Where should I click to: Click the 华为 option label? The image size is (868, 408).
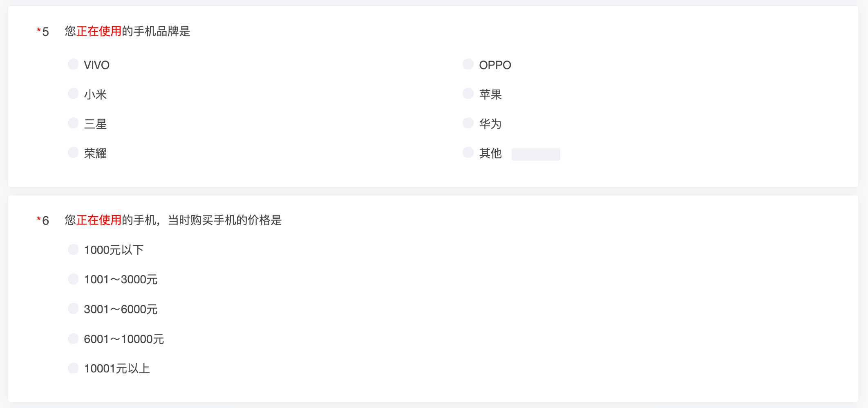(x=490, y=124)
